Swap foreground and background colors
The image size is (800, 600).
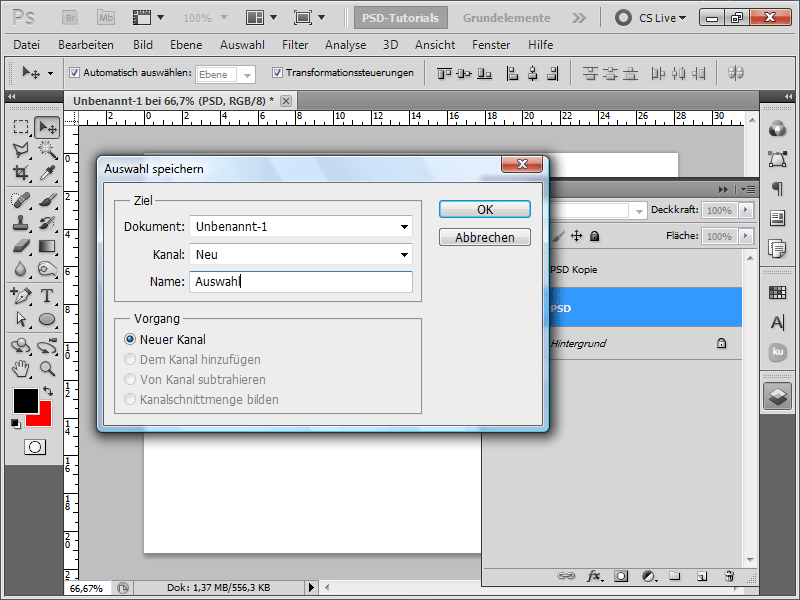[48, 391]
